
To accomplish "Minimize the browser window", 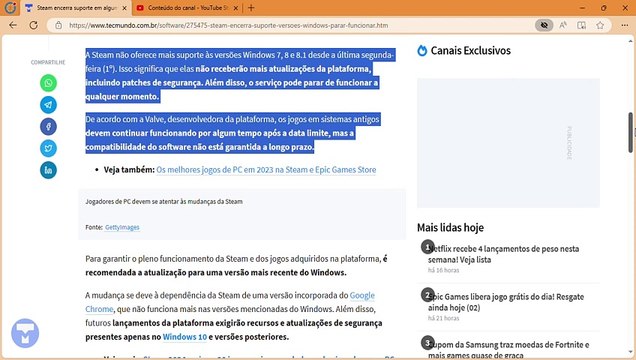I will (582, 8).
